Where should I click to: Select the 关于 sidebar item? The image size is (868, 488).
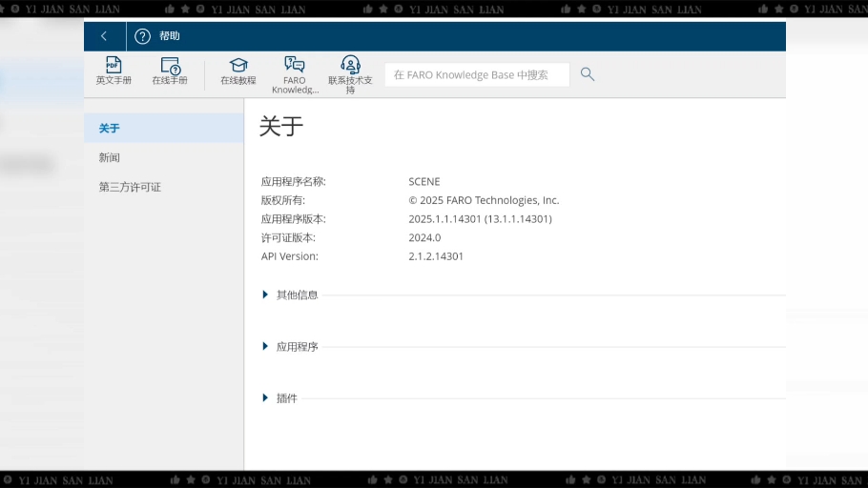(164, 128)
